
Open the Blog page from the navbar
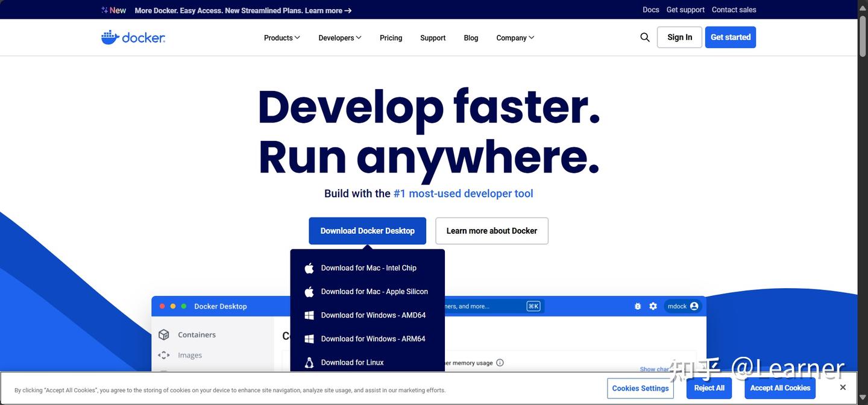(x=471, y=37)
